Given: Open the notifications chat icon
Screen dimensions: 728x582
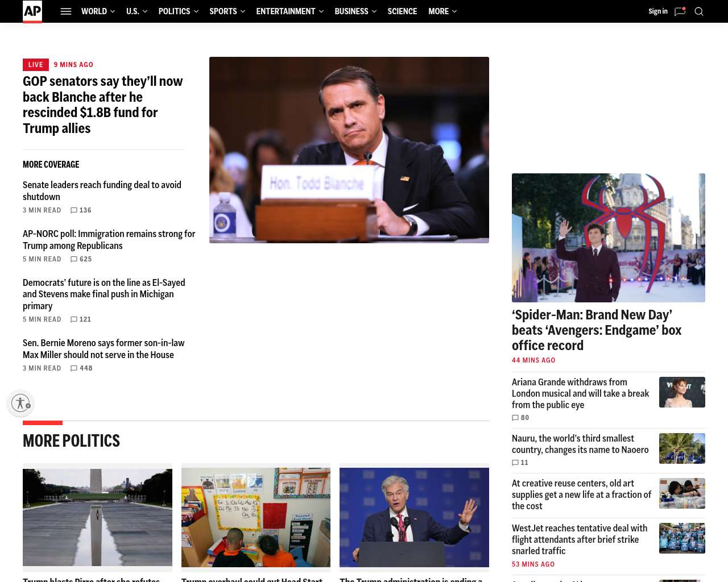Looking at the screenshot, I should pyautogui.click(x=680, y=11).
